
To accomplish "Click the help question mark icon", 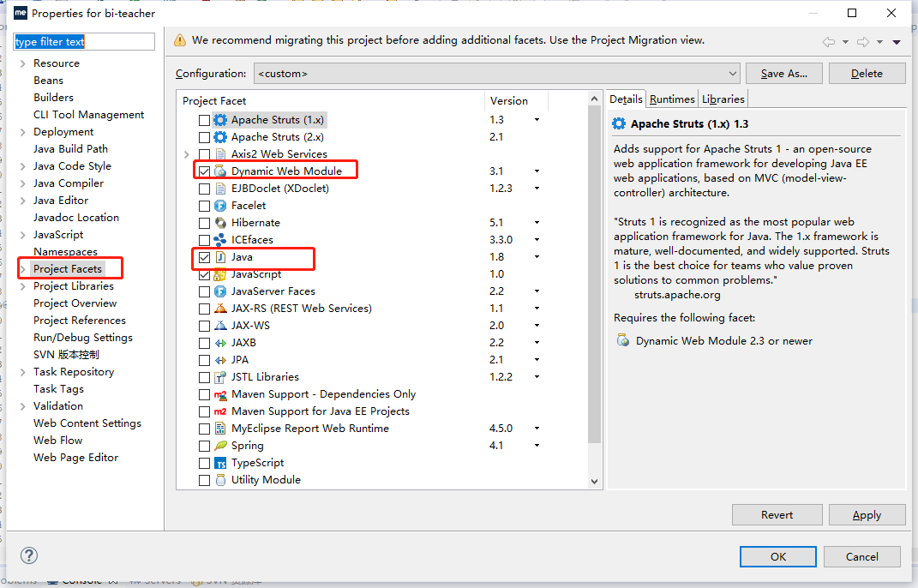I will [x=29, y=555].
